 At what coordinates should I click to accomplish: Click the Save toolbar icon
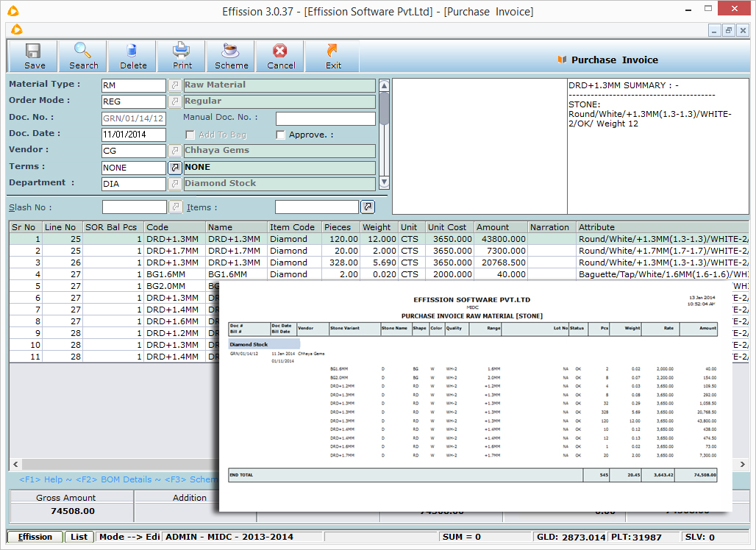33,57
